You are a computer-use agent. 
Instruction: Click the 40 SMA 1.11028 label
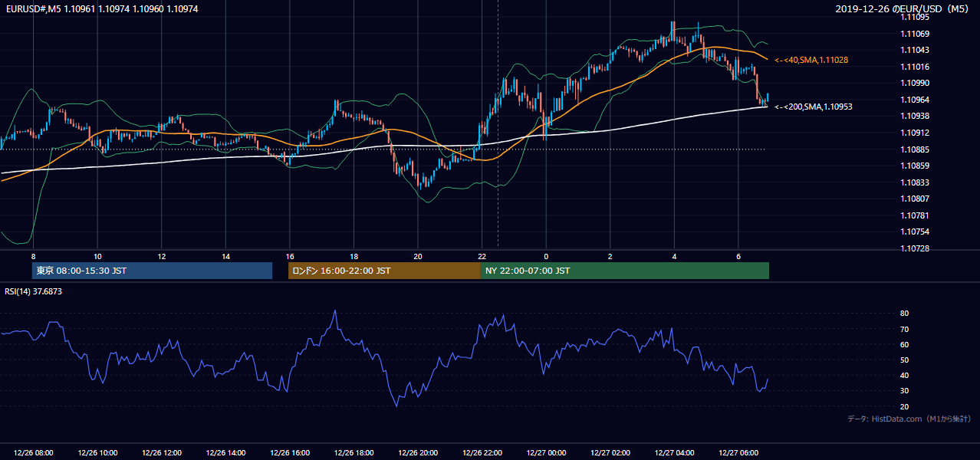coord(811,60)
